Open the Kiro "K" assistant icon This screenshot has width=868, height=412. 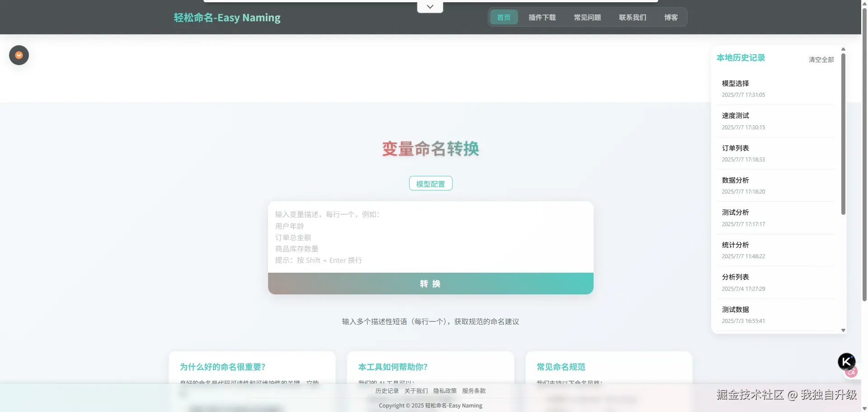point(846,361)
